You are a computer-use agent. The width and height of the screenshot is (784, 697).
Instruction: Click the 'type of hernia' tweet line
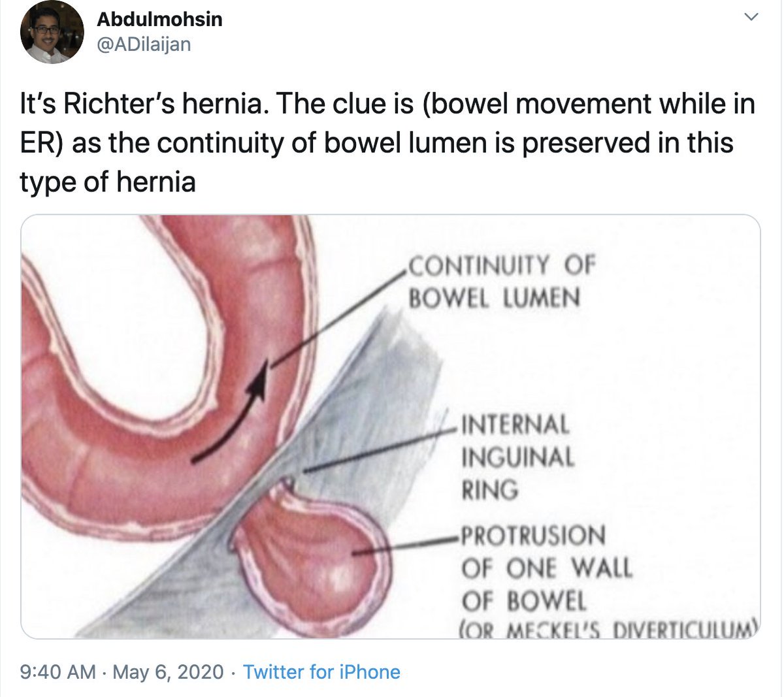[x=108, y=182]
